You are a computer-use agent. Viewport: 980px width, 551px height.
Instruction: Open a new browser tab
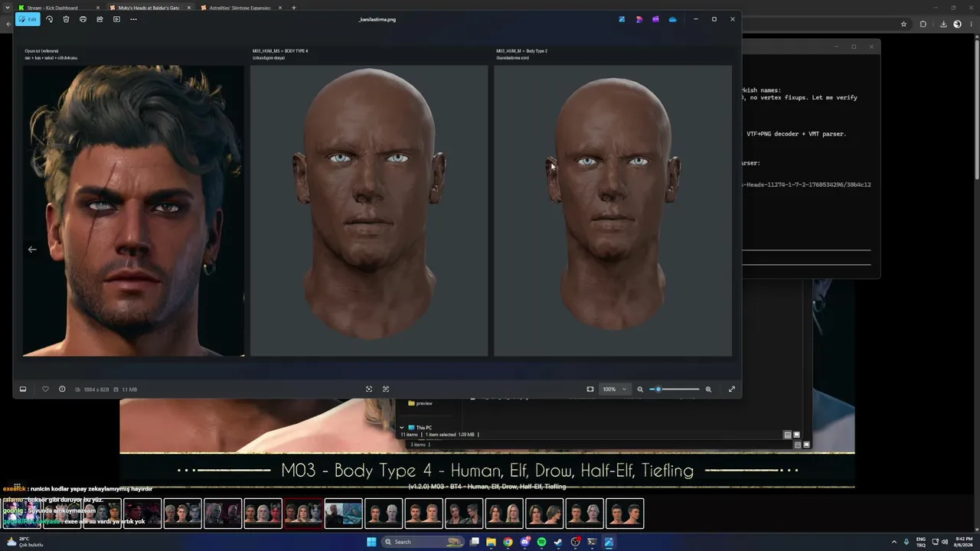tap(293, 8)
